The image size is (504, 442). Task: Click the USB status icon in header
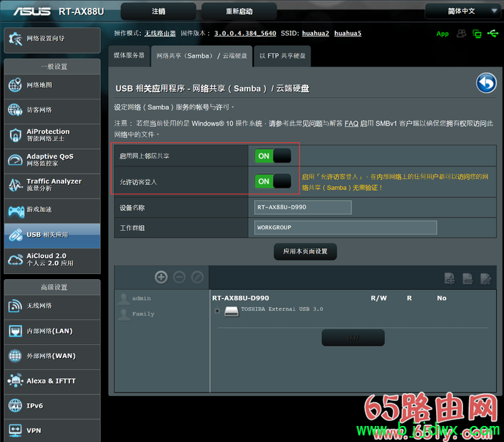pyautogui.click(x=492, y=33)
